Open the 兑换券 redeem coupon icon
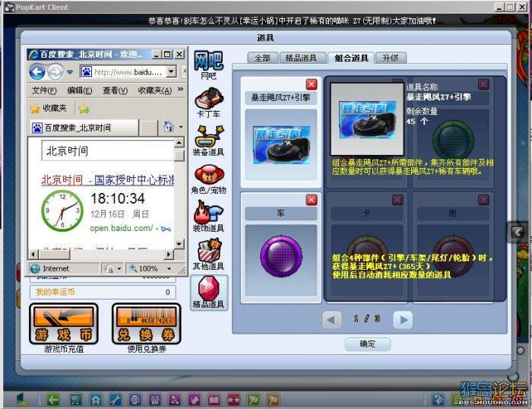 pyautogui.click(x=147, y=324)
